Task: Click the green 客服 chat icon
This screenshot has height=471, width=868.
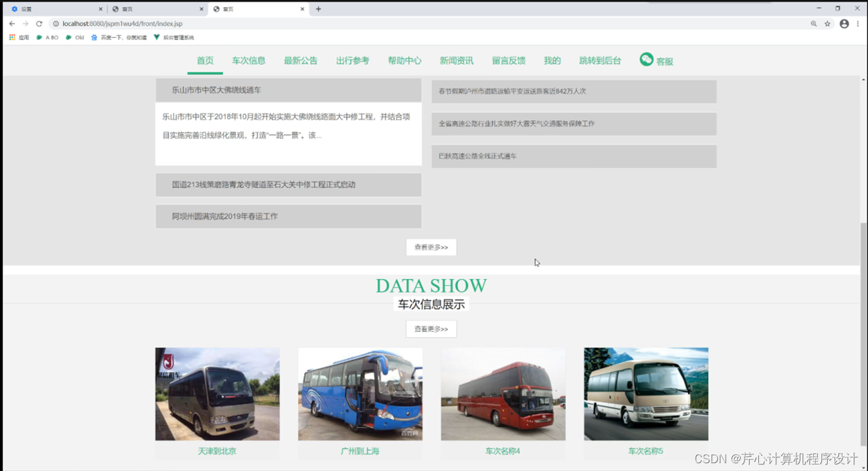Action: [646, 59]
